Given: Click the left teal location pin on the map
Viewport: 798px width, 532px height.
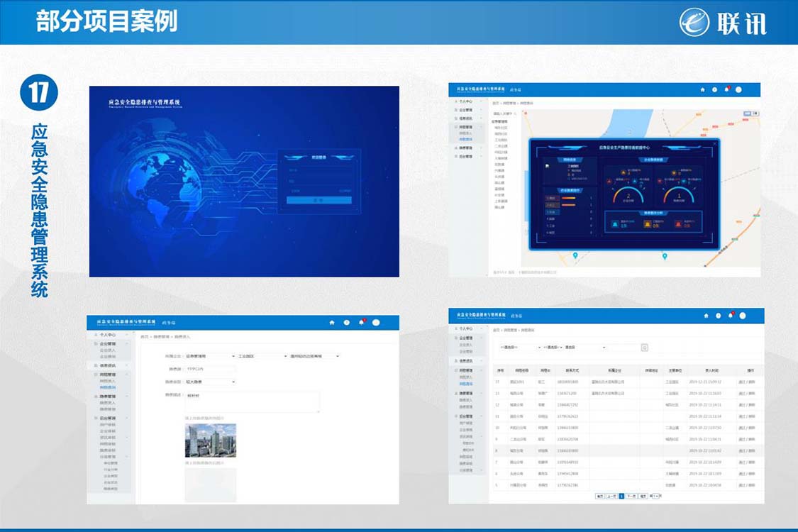Looking at the screenshot, I should pyautogui.click(x=575, y=255).
